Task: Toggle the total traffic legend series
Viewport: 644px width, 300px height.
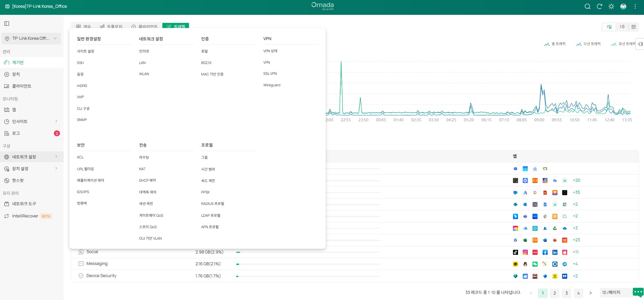Action: (555, 44)
